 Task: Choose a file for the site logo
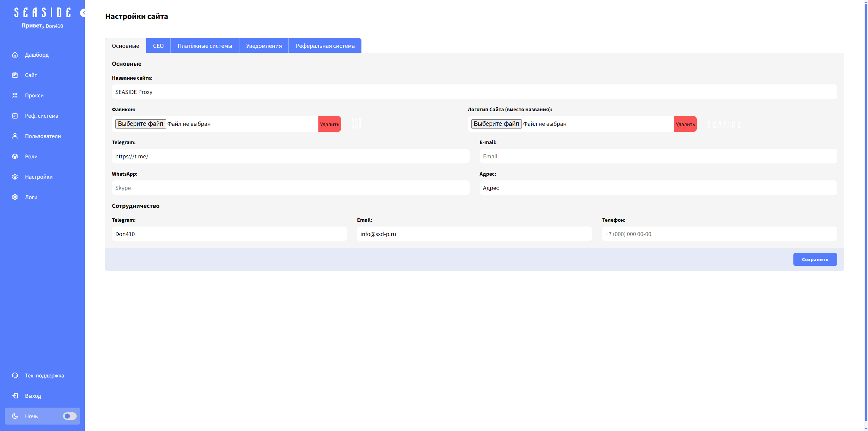[496, 124]
